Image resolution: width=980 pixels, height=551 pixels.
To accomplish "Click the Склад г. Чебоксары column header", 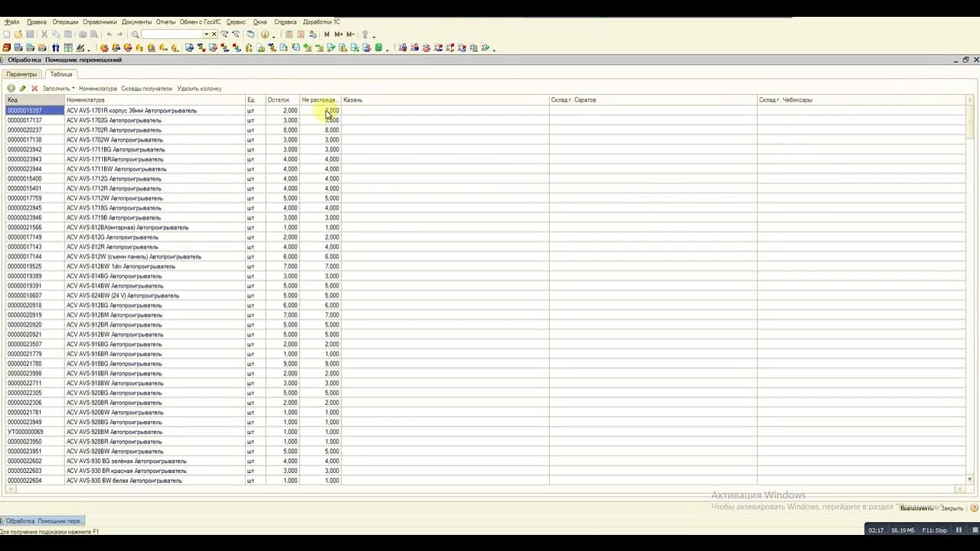I will [x=862, y=99].
